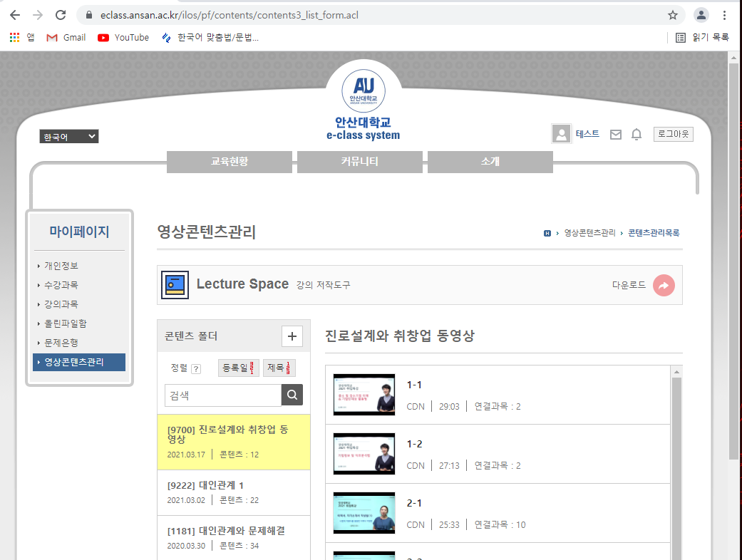Add a new content folder with plus
This screenshot has width=742, height=560.
292,336
